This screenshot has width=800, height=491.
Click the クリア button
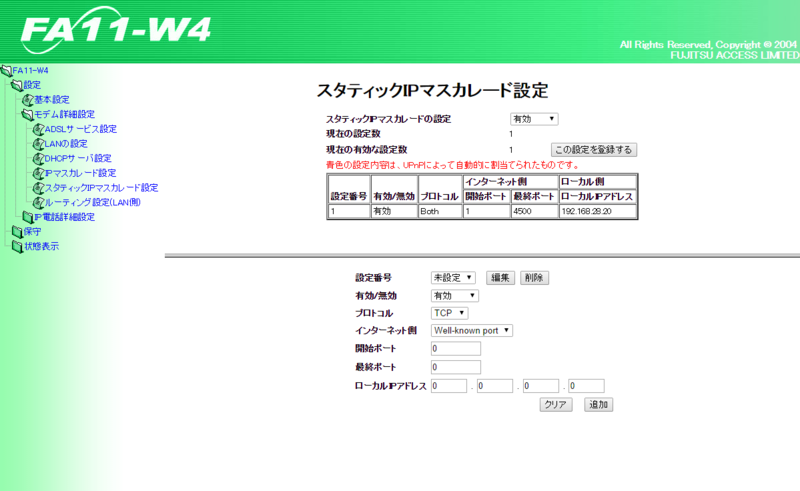pos(556,405)
